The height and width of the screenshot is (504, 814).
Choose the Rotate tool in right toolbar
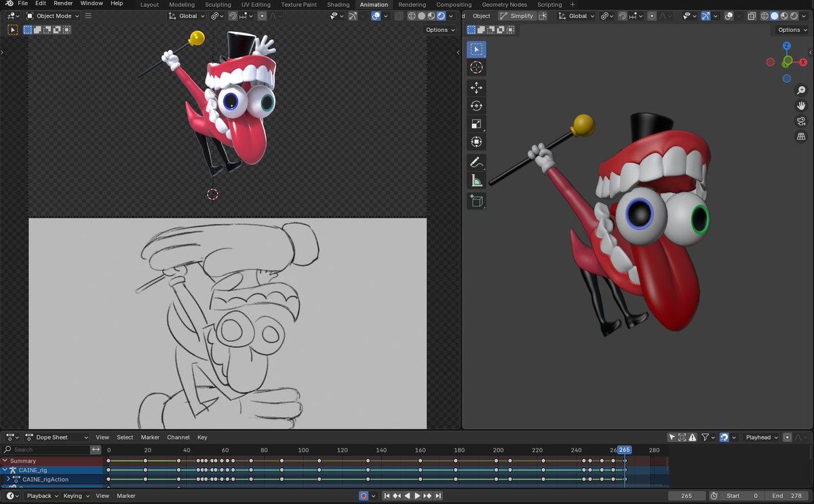click(x=476, y=106)
